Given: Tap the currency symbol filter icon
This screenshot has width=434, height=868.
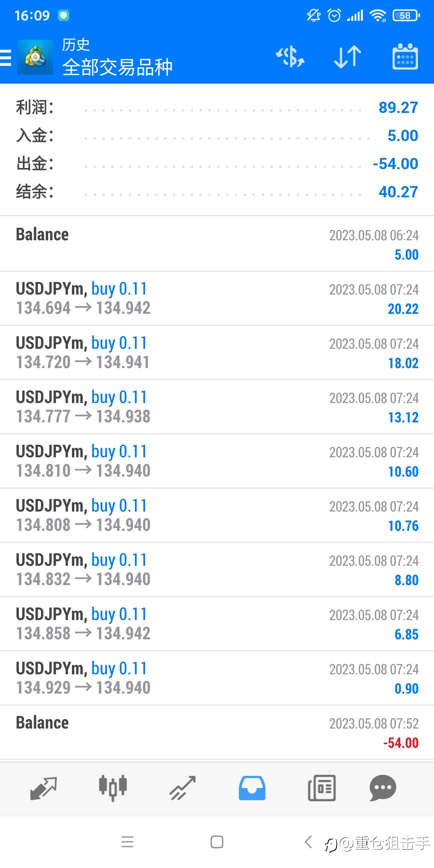Looking at the screenshot, I should tap(290, 57).
